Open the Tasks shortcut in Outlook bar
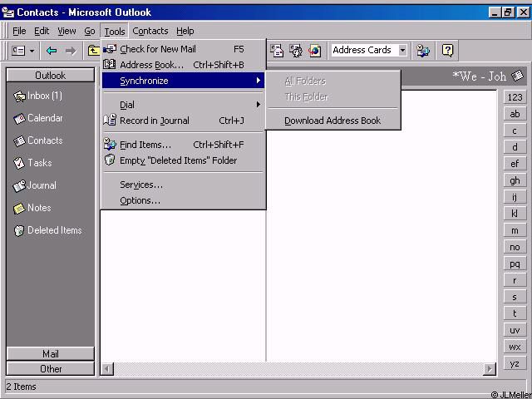This screenshot has width=532, height=399. (32, 163)
